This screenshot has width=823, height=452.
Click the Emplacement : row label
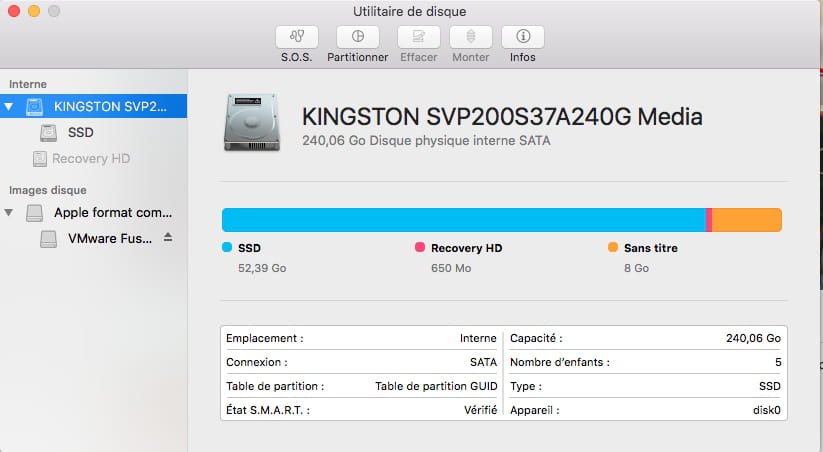point(265,338)
